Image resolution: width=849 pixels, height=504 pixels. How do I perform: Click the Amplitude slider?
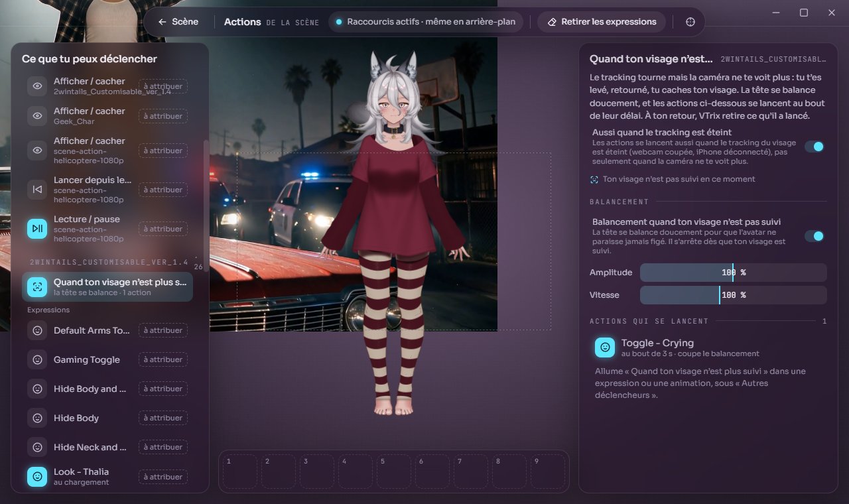pyautogui.click(x=734, y=273)
